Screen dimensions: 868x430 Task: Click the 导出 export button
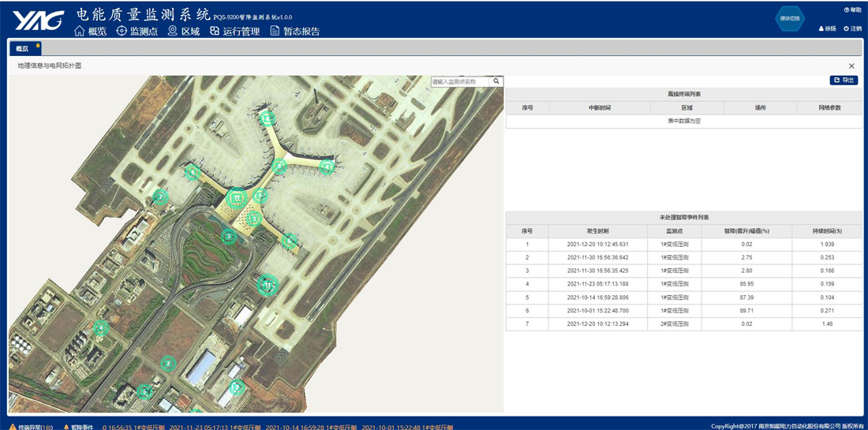point(844,80)
